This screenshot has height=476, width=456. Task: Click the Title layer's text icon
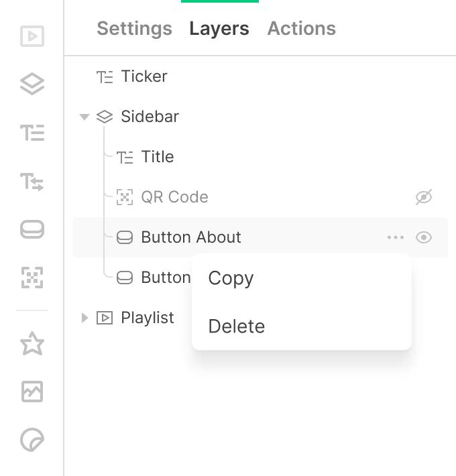125,158
